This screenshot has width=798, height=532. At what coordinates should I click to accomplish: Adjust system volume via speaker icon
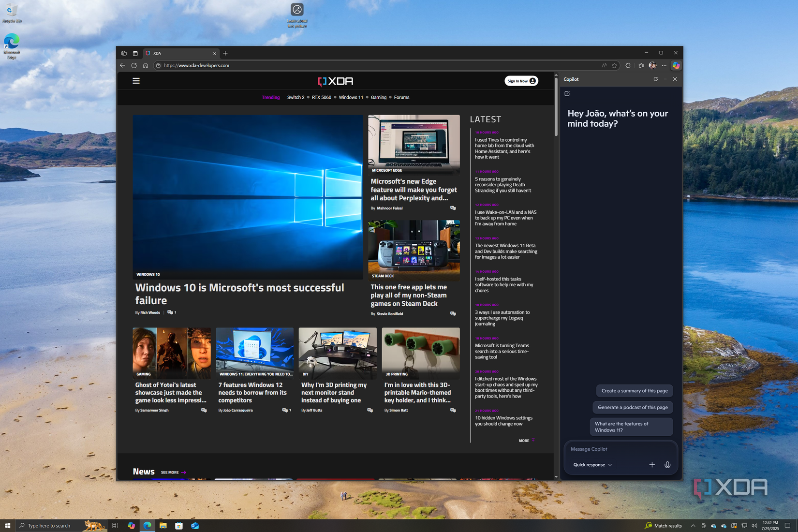[x=755, y=525]
